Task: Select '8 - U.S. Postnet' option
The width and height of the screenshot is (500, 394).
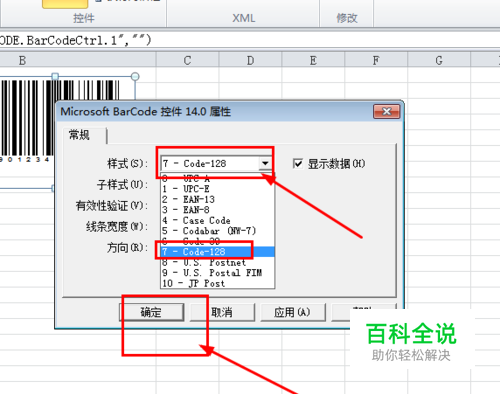Action: point(217,262)
